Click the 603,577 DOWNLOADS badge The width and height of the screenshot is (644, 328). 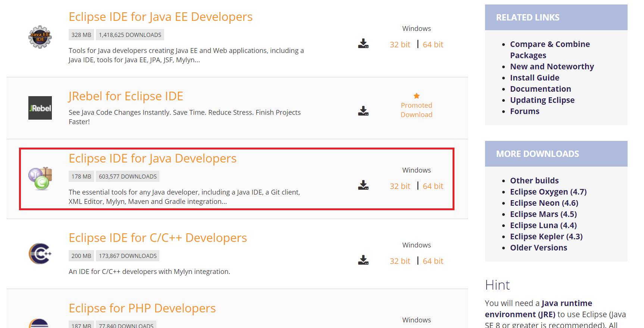coord(128,176)
